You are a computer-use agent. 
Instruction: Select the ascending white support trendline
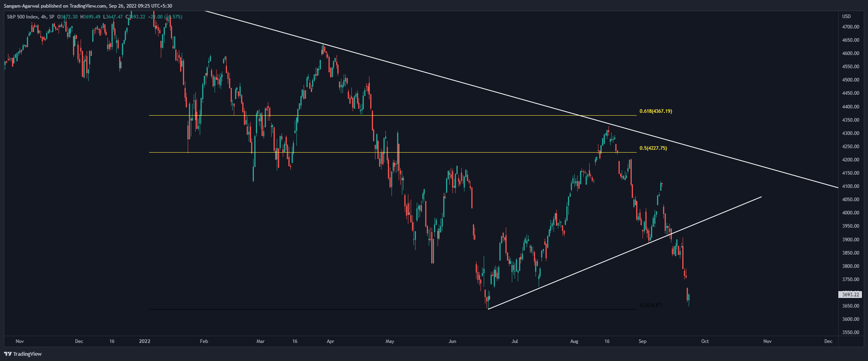(625, 253)
